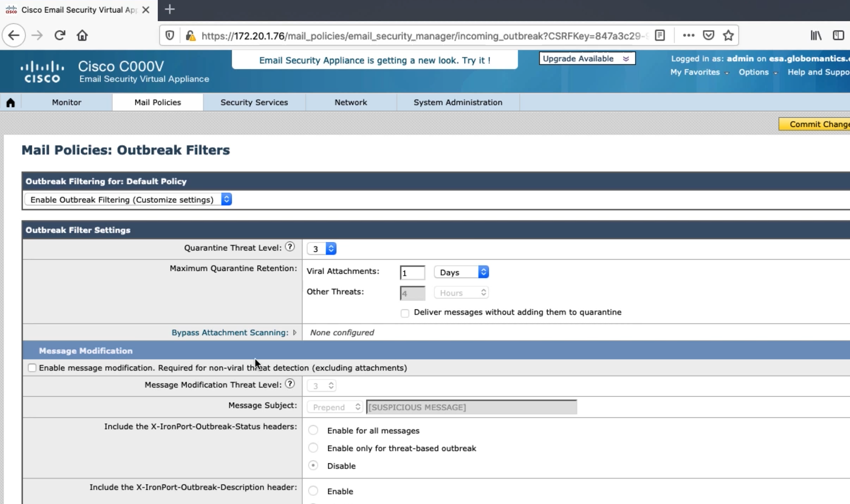Toggle reader view in the address bar
This screenshot has height=504, width=850.
pos(660,36)
